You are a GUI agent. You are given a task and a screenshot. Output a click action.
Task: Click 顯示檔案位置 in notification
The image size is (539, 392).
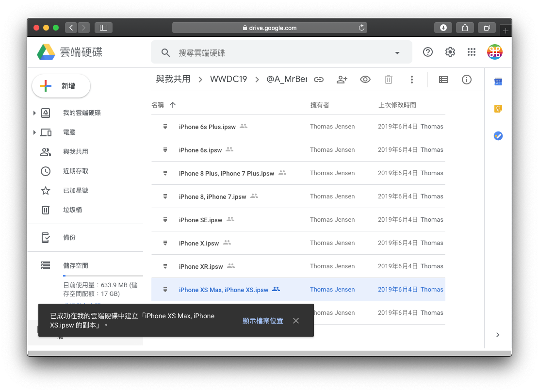click(262, 321)
